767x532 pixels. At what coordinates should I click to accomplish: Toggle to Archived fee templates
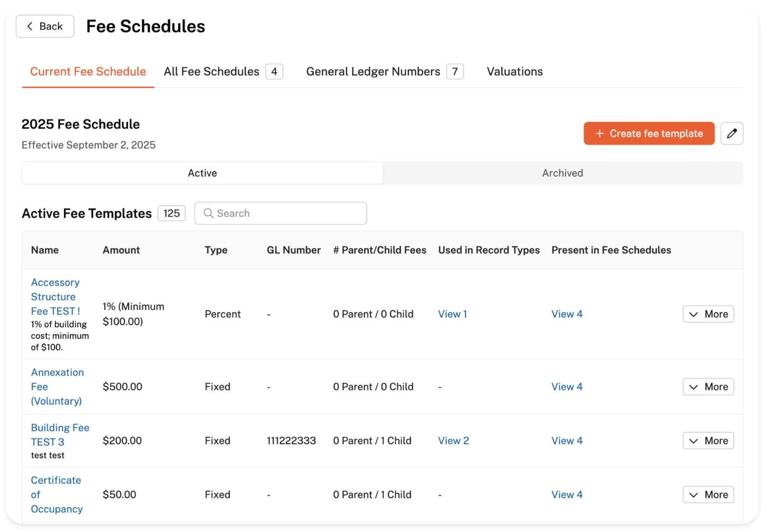tap(562, 173)
